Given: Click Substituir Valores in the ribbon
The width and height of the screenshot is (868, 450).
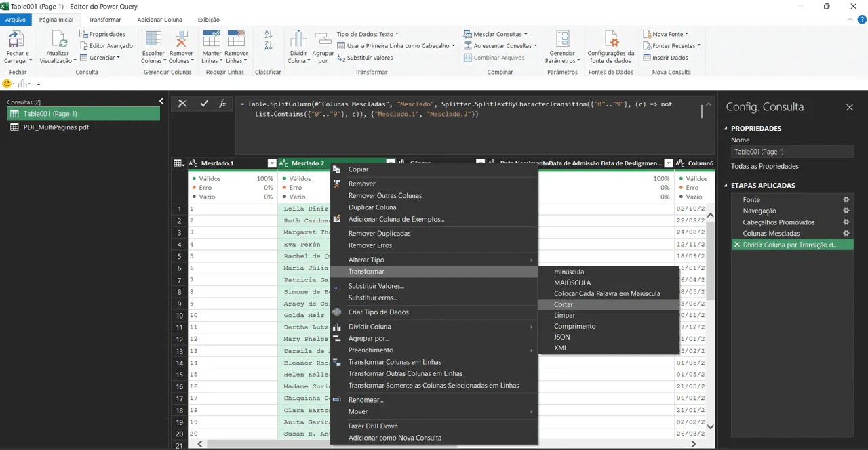Looking at the screenshot, I should 365,58.
